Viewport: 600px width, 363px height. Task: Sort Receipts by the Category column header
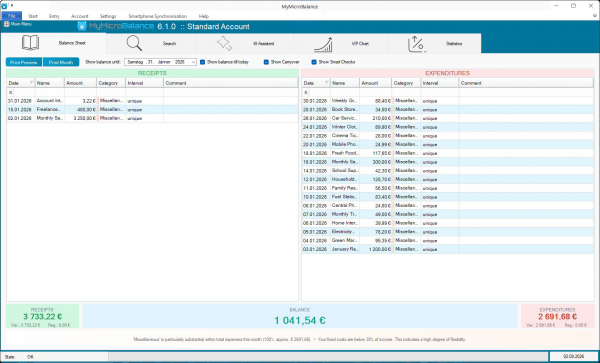click(x=111, y=83)
